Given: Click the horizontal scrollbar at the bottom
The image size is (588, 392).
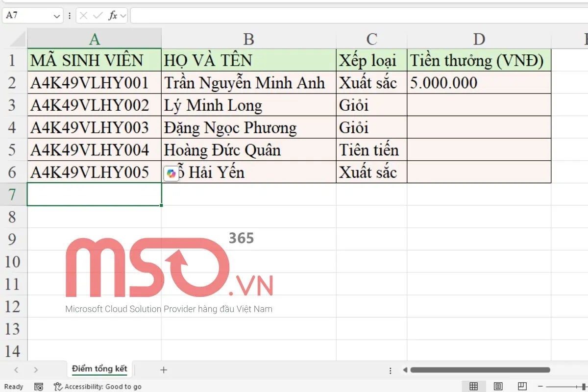Looking at the screenshot, I should coord(480,370).
